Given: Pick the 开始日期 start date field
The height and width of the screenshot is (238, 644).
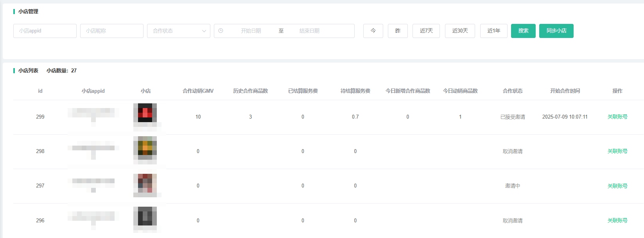Looking at the screenshot, I should coord(251,31).
